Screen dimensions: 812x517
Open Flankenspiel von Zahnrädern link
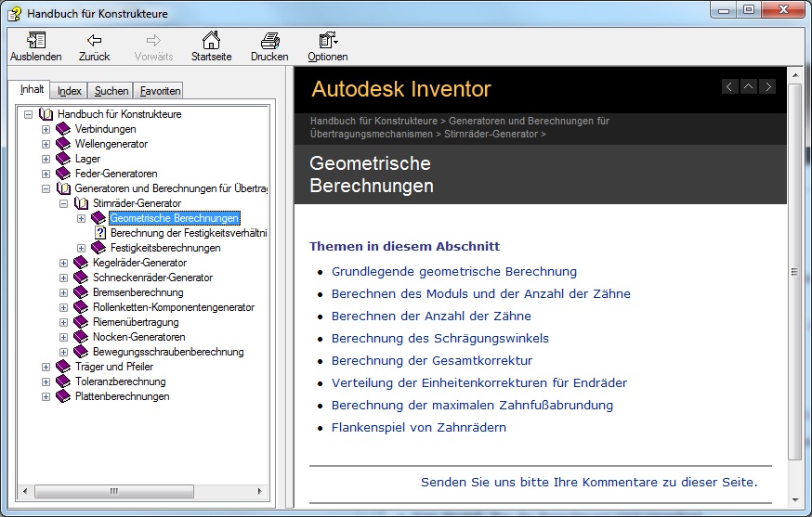pos(419,427)
